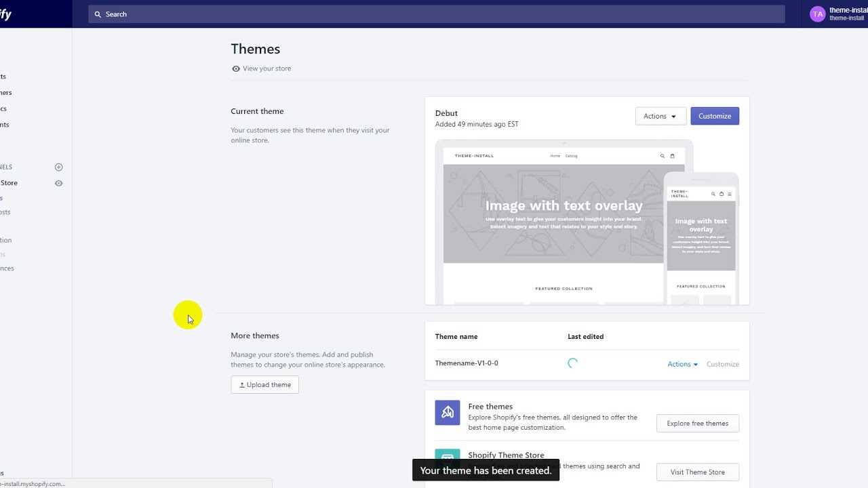Click the Search input field
This screenshot has width=868, height=488.
pos(436,14)
